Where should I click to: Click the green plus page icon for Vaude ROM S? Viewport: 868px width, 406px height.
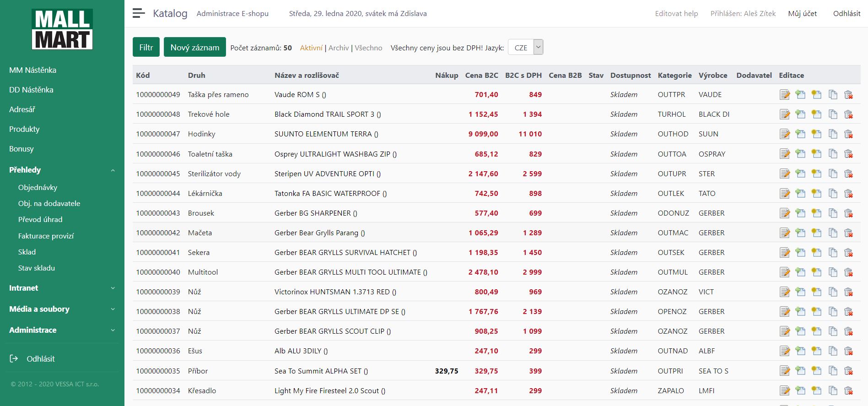pyautogui.click(x=800, y=95)
